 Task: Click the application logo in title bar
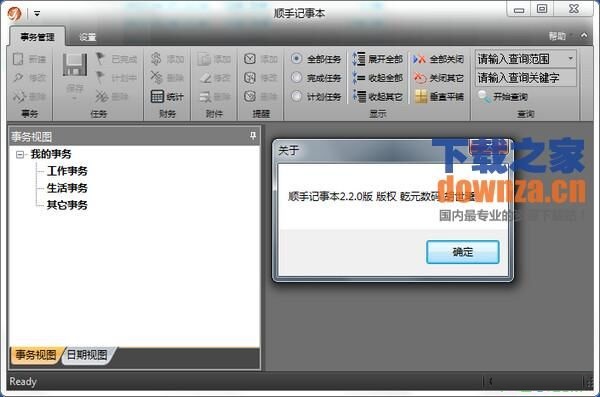pyautogui.click(x=15, y=14)
